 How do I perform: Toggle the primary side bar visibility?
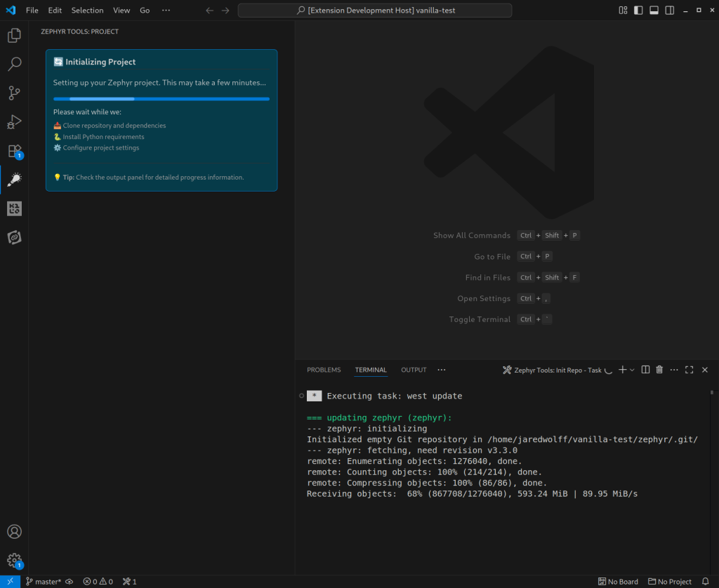tap(638, 10)
